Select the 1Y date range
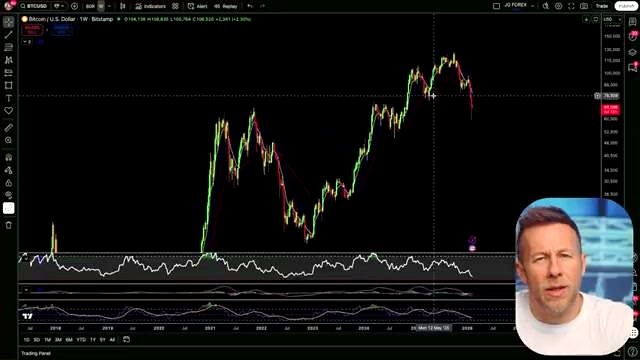Image resolution: width=640 pixels, height=360 pixels. (93, 340)
